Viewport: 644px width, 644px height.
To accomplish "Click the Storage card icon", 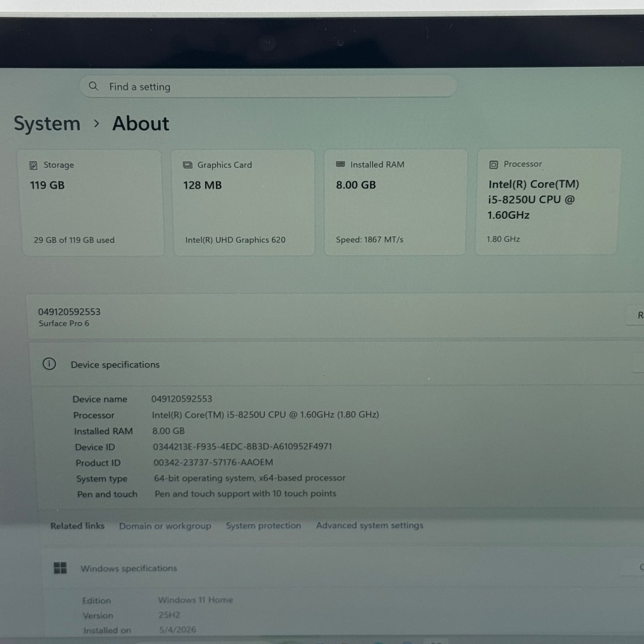I will click(x=33, y=165).
